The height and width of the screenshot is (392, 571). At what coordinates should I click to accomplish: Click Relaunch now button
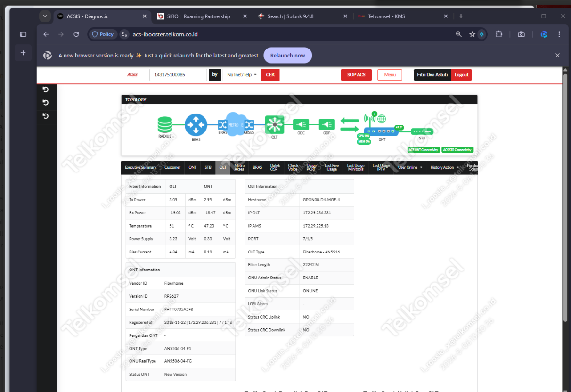[x=287, y=56]
